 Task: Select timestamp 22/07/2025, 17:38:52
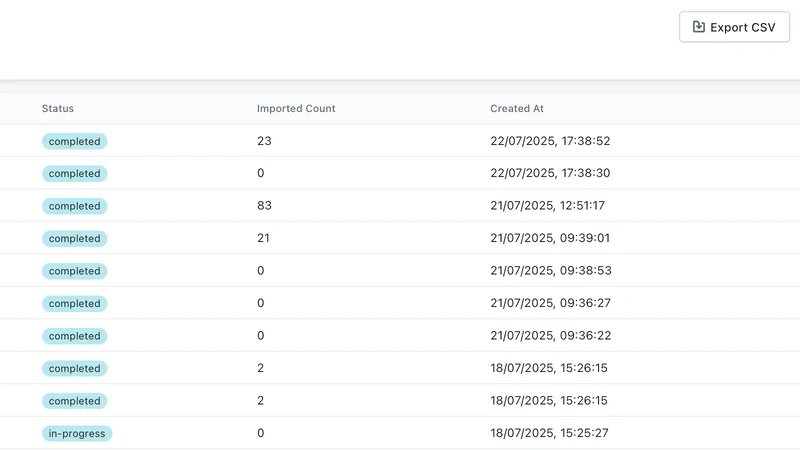550,141
